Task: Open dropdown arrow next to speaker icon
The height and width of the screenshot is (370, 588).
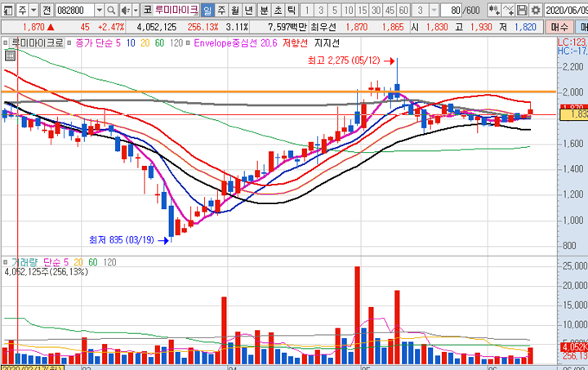Action: [x=136, y=10]
